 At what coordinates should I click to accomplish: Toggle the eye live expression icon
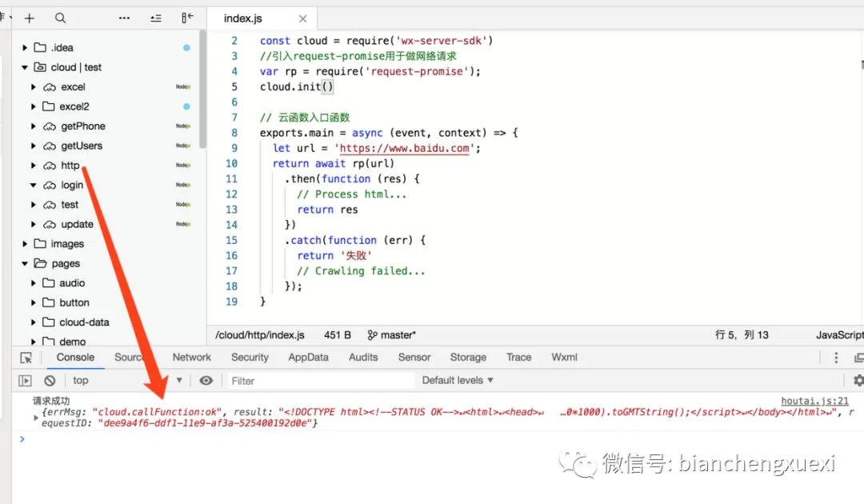click(x=206, y=381)
